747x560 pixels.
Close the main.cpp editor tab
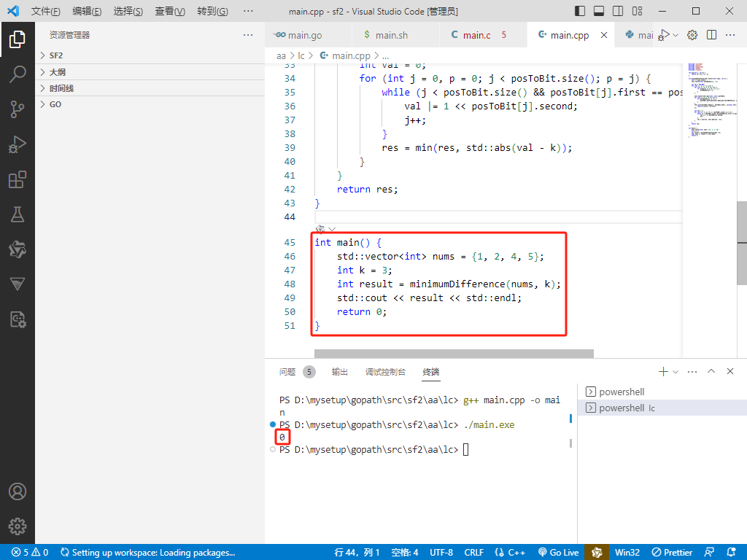tap(603, 35)
